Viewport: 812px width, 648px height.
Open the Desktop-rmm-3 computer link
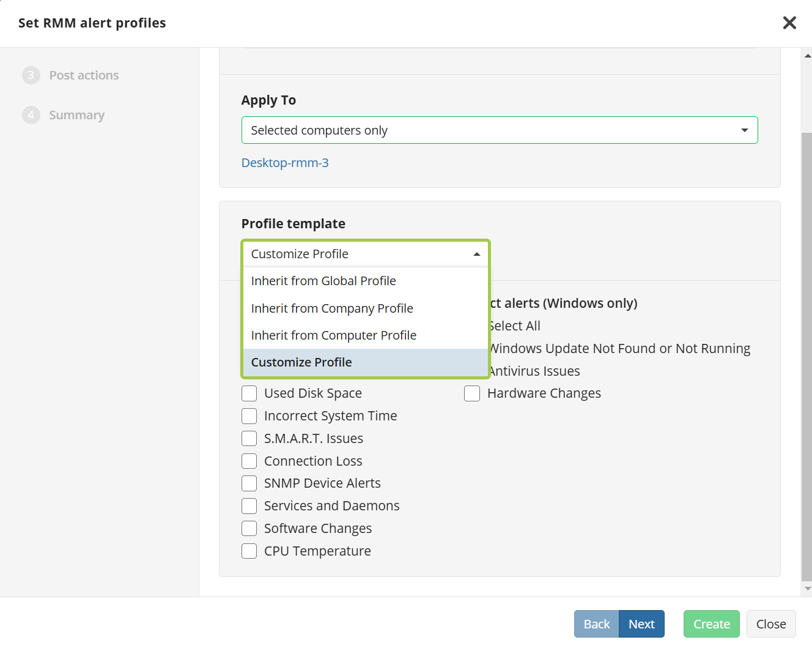[285, 163]
